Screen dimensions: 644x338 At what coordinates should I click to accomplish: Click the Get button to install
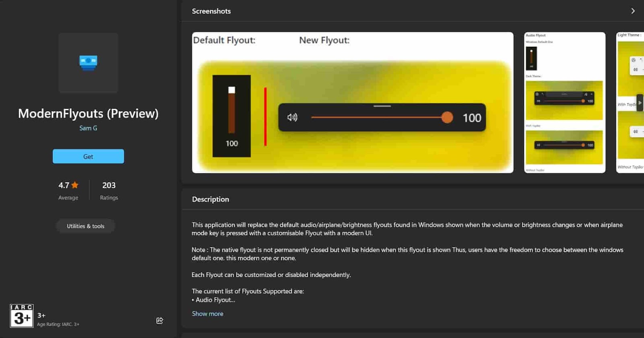[x=88, y=156]
